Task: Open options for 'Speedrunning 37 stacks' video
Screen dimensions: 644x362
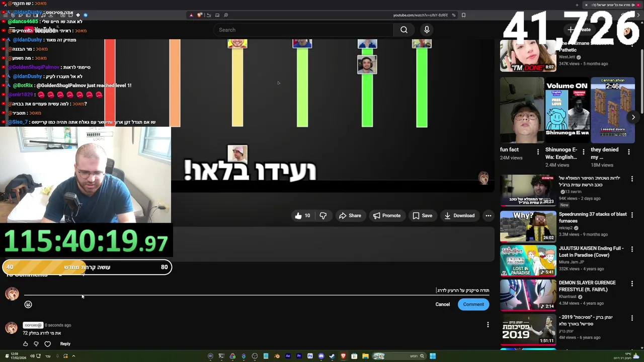Action: point(632,215)
